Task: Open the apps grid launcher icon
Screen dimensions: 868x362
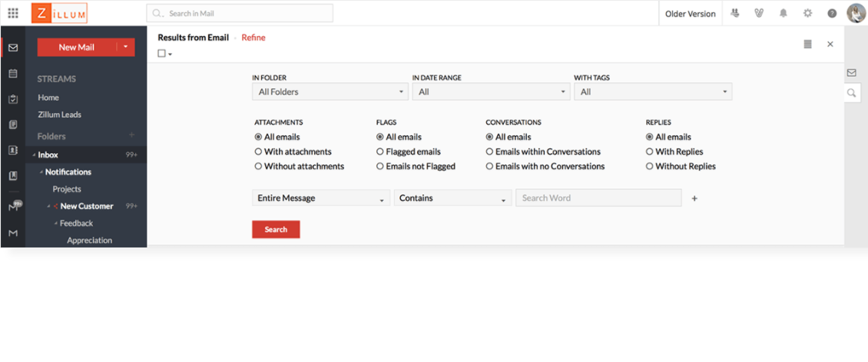Action: (13, 13)
